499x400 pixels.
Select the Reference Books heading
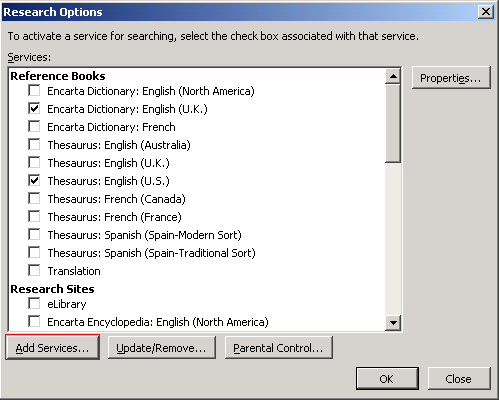point(58,76)
